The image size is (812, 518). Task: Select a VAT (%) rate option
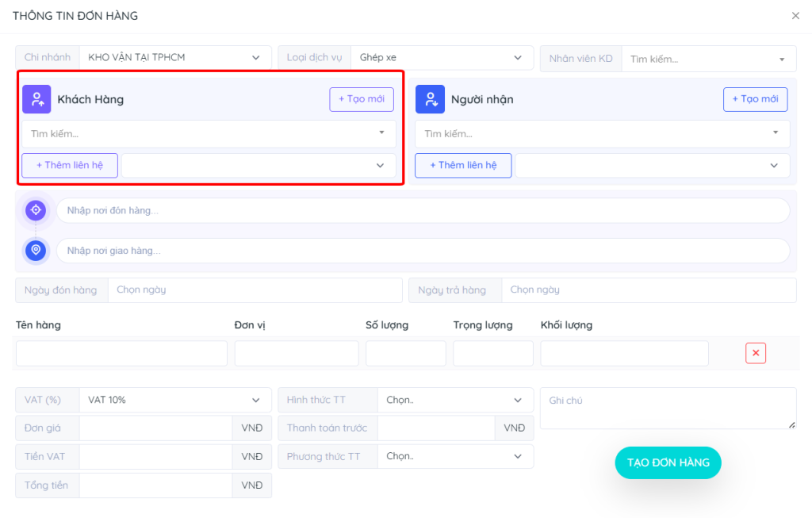[174, 400]
